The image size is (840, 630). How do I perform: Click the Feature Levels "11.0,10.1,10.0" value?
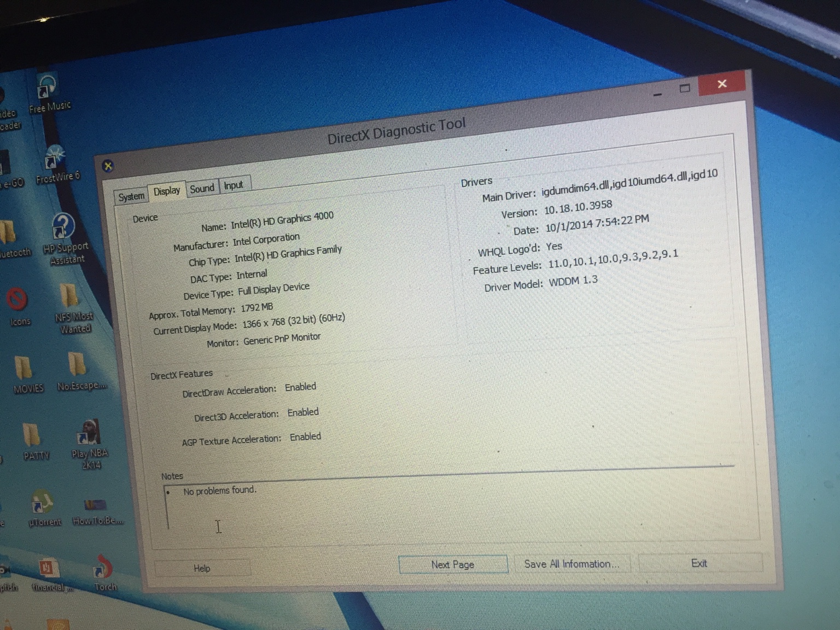613,259
